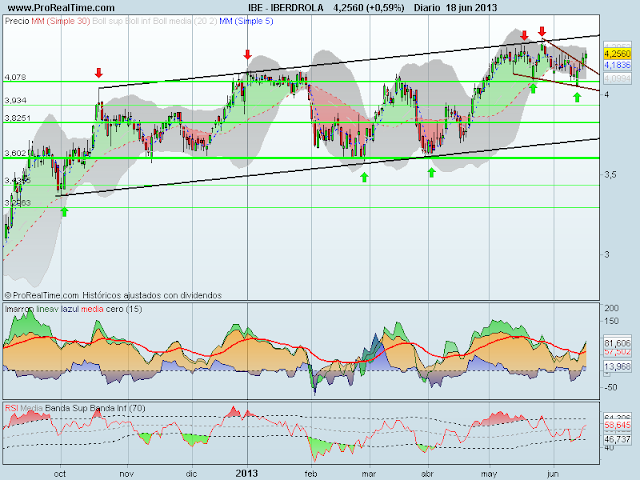
Task: Click the 3,934 horizontal level label
Action: [x=15, y=100]
